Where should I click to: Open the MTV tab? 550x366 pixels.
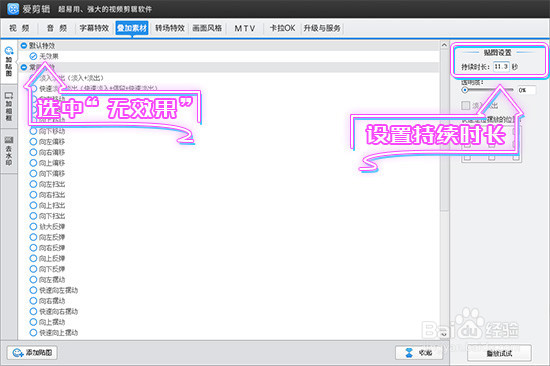point(245,28)
